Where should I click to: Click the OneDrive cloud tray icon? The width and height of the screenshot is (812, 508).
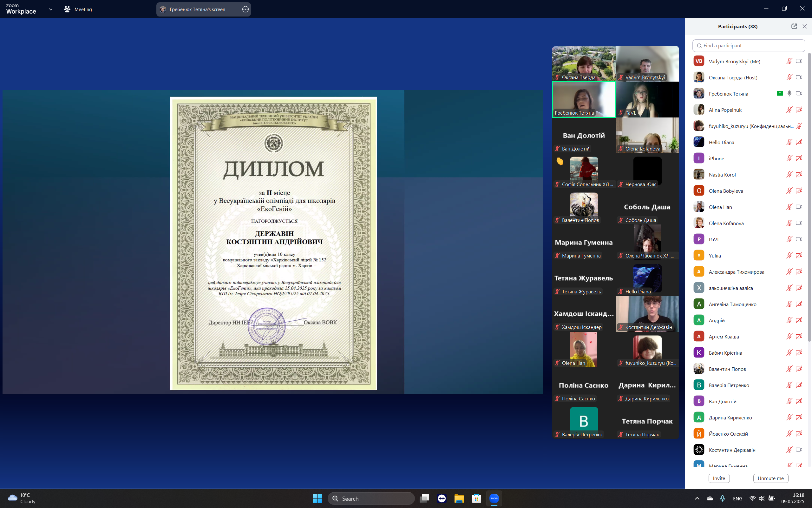pyautogui.click(x=710, y=498)
